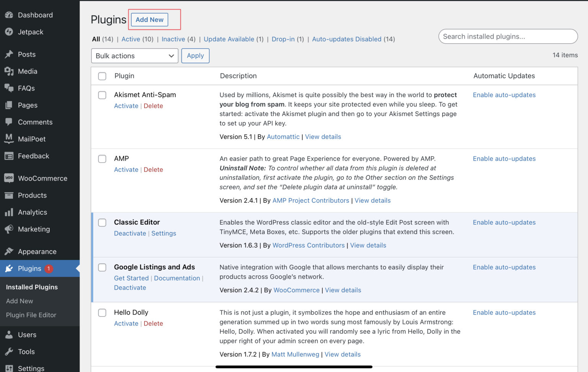
Task: Open Get Started for Google Listings and Ads
Action: pyautogui.click(x=131, y=278)
